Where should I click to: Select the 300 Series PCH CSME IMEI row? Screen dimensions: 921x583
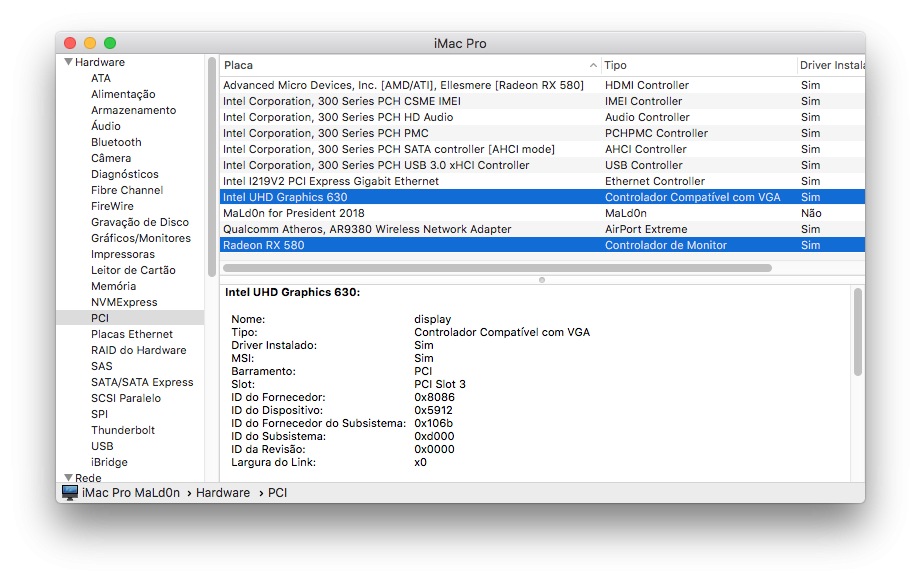(x=542, y=101)
